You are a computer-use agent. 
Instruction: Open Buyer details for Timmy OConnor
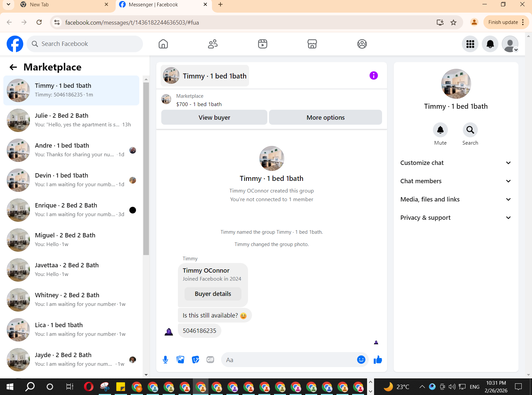(213, 294)
